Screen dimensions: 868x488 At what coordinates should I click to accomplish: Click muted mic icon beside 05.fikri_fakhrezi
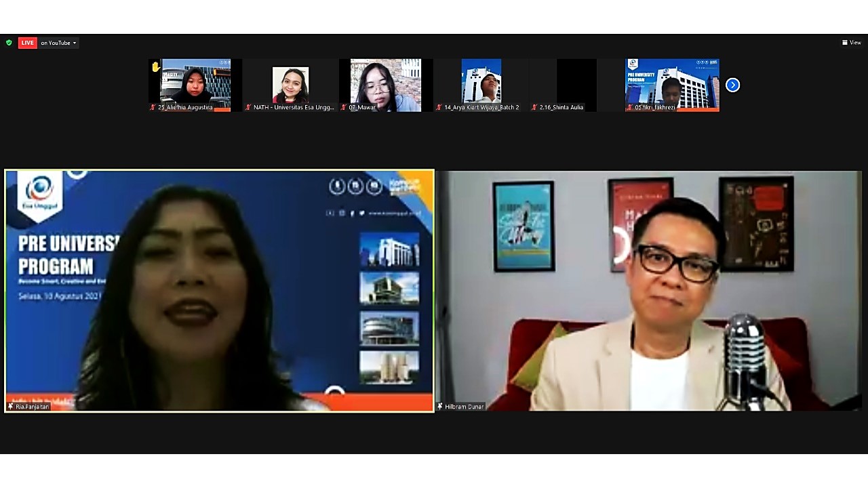pos(630,107)
